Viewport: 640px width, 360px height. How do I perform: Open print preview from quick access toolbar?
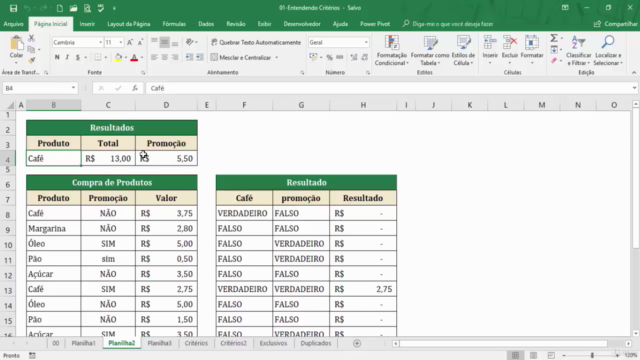pyautogui.click(x=87, y=8)
